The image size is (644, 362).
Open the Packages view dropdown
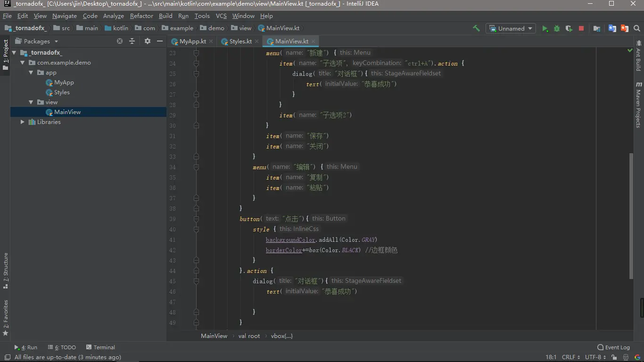pos(37,41)
